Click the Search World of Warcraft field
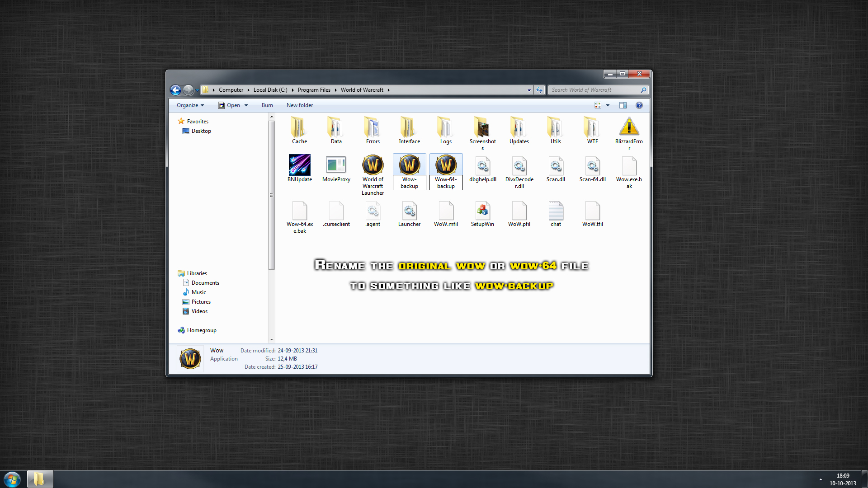 pos(598,90)
